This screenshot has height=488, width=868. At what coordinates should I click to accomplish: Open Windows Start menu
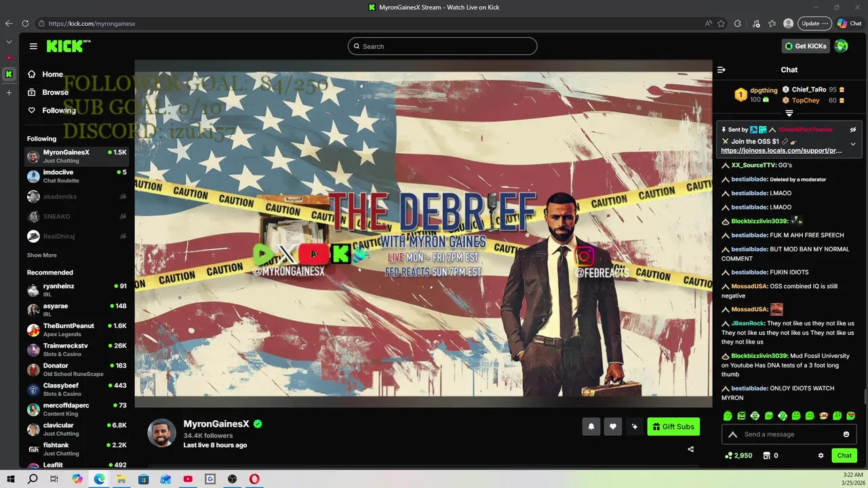click(11, 479)
